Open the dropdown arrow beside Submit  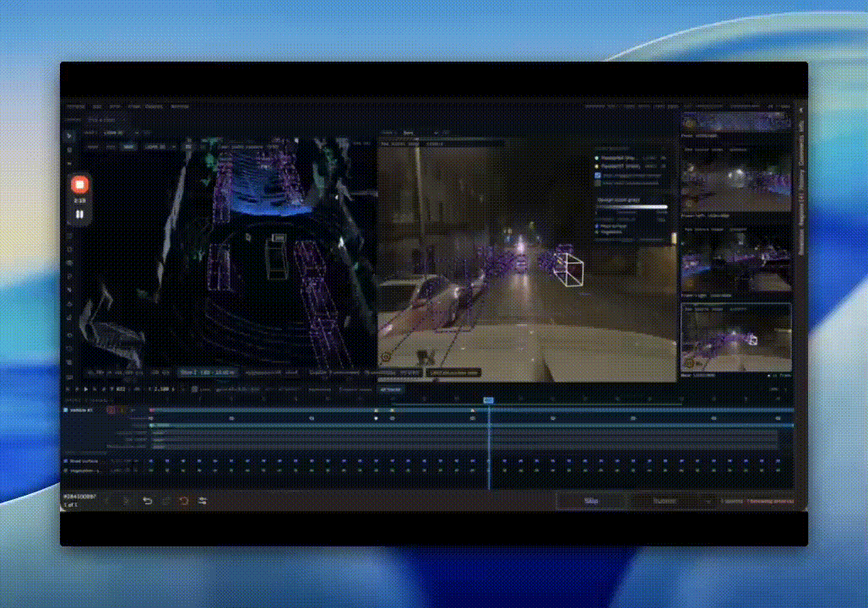click(x=708, y=501)
